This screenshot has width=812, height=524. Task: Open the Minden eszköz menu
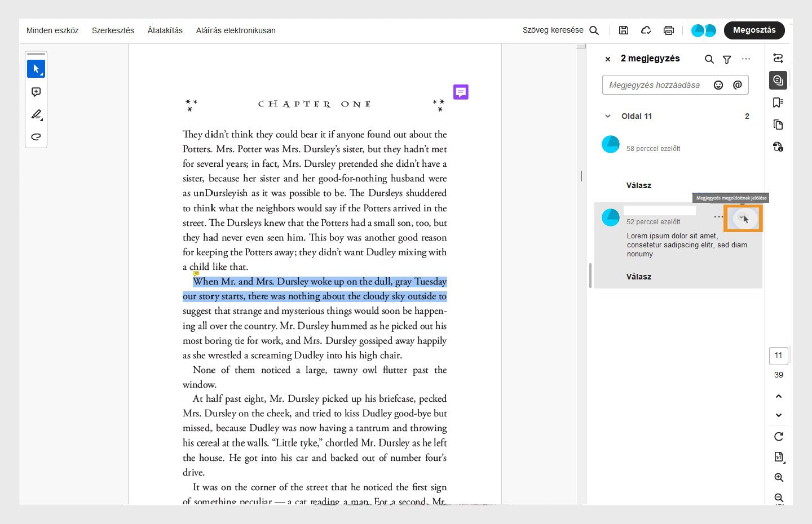(52, 30)
